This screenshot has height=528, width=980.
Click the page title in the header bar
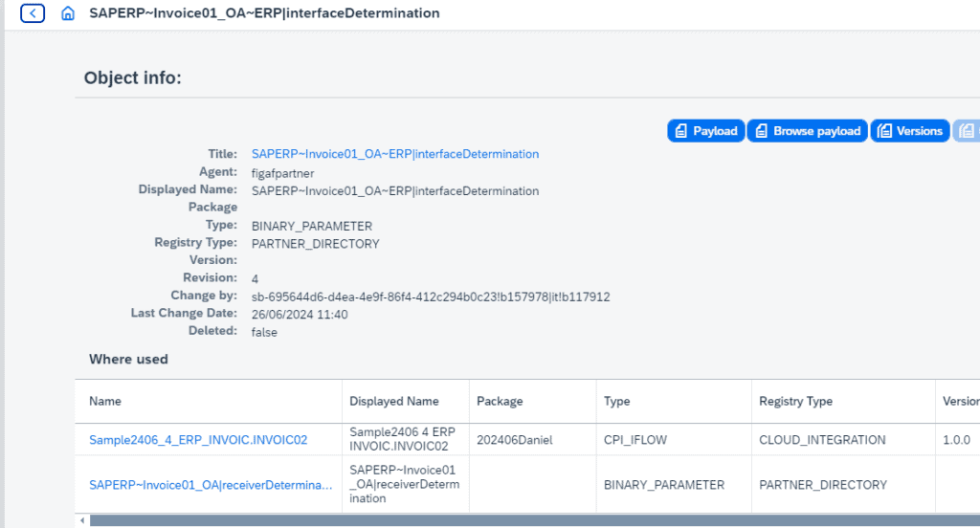[264, 13]
